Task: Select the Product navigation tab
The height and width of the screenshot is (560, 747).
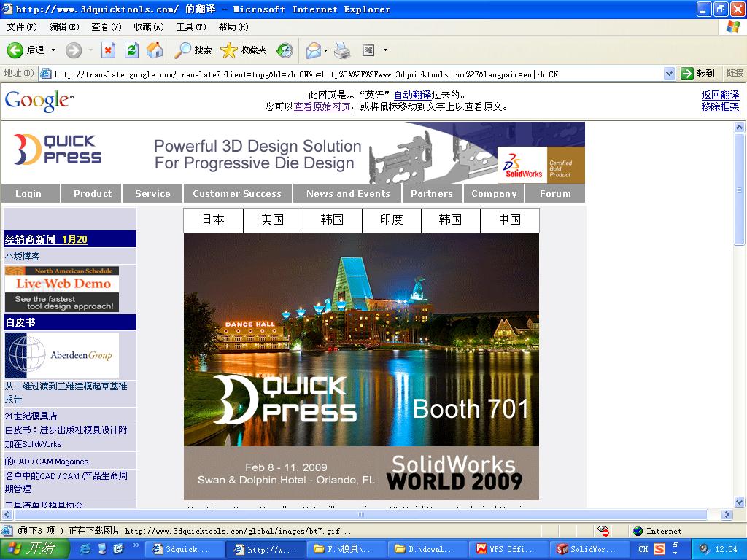Action: (x=93, y=193)
